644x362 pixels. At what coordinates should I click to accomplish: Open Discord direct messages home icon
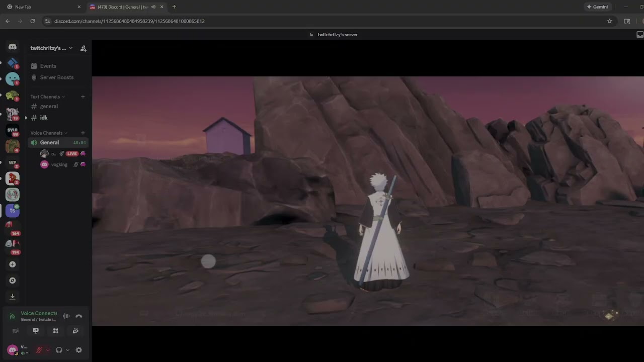[x=13, y=47]
